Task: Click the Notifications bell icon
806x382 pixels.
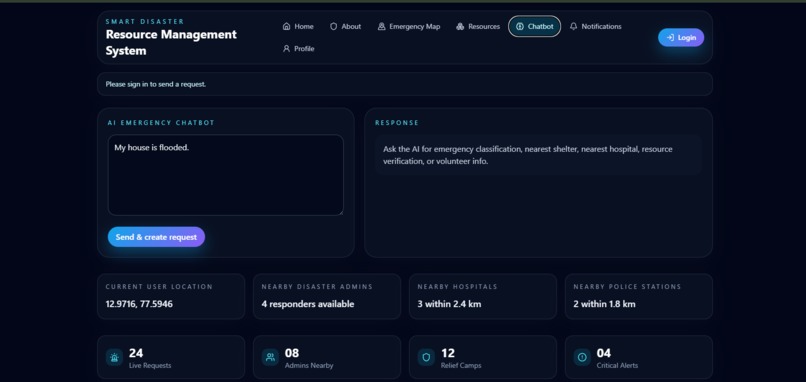Action: click(573, 26)
